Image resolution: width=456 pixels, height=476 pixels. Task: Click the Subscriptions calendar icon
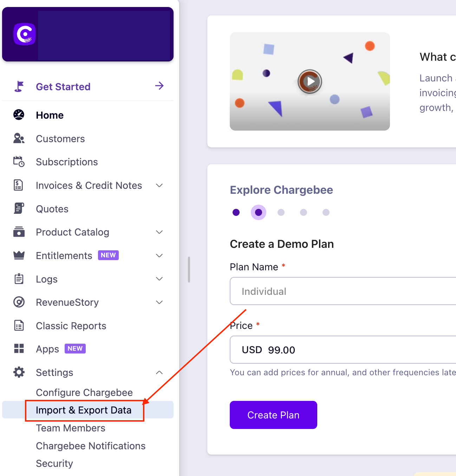click(19, 162)
